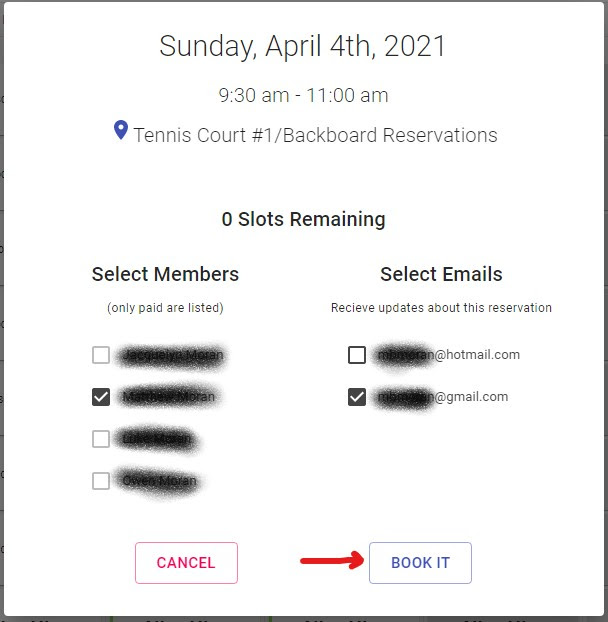The height and width of the screenshot is (622, 608).
Task: Click the @hotmail.com email address label
Action: pos(448,355)
